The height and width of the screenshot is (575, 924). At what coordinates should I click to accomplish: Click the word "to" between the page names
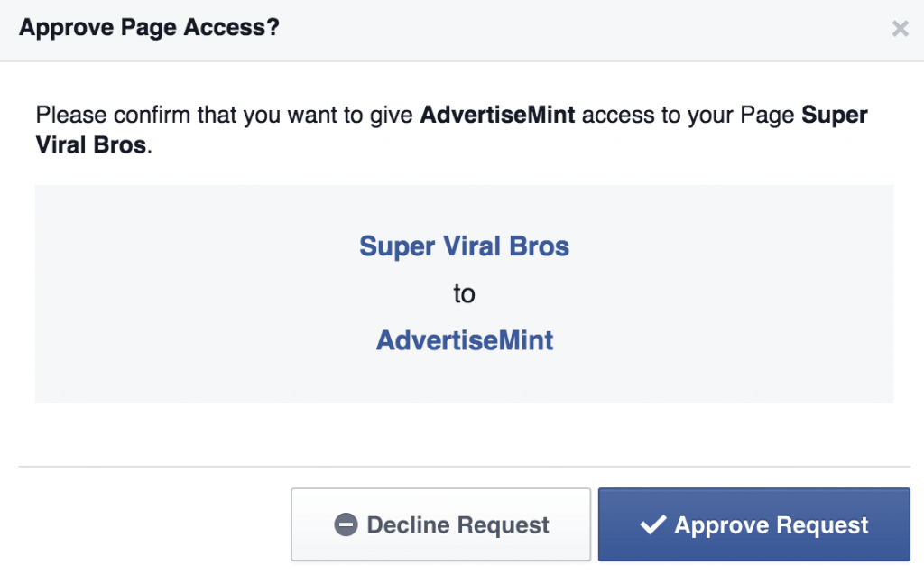pyautogui.click(x=465, y=293)
